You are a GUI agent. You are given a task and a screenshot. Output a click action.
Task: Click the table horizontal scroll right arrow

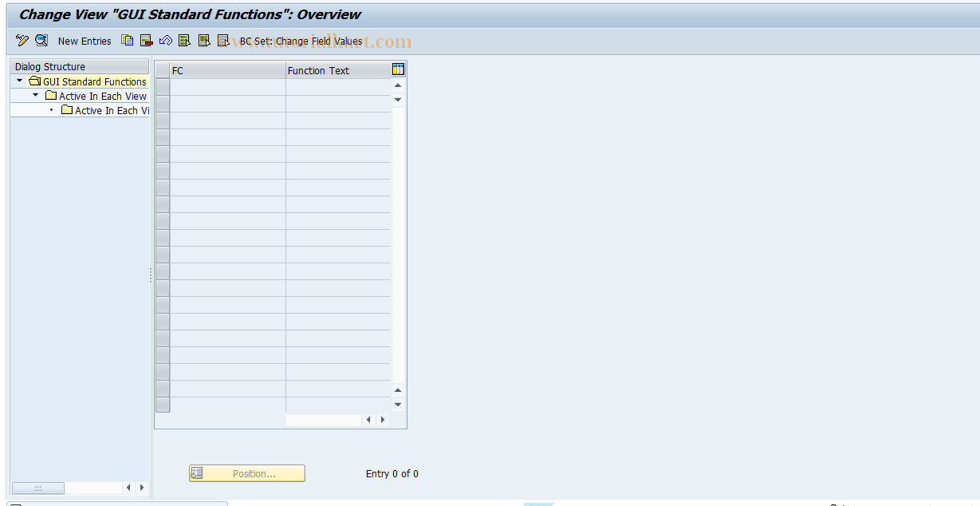point(383,420)
